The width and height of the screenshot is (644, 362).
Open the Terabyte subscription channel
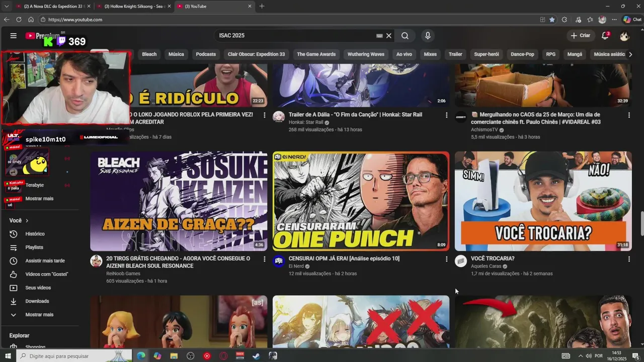[34, 185]
